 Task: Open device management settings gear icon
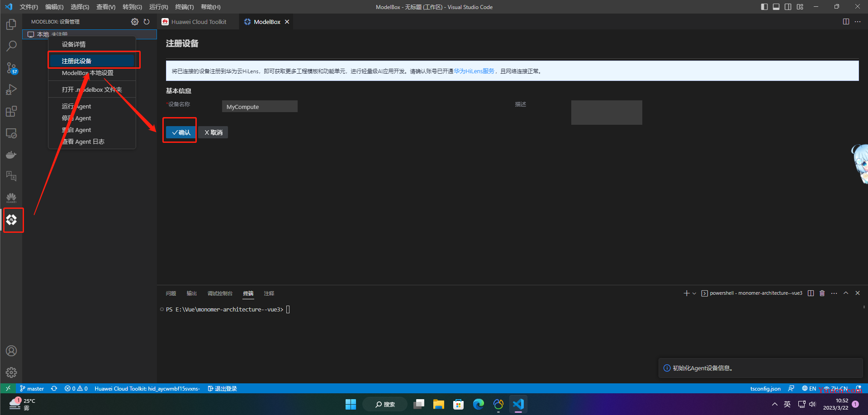tap(135, 22)
